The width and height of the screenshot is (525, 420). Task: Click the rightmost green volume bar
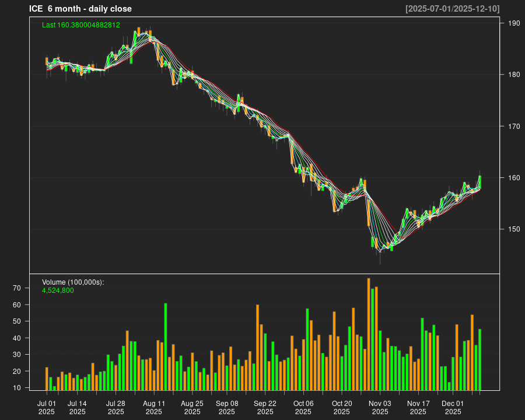[x=480, y=359]
